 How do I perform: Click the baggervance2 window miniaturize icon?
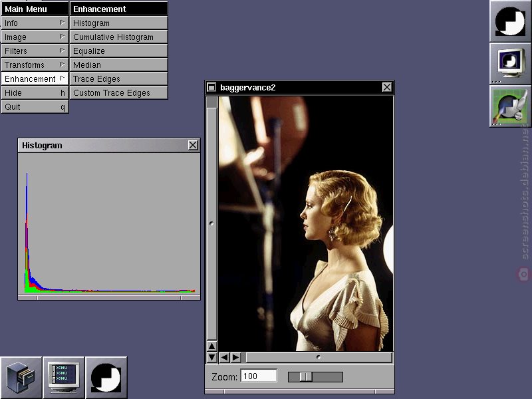pyautogui.click(x=211, y=87)
